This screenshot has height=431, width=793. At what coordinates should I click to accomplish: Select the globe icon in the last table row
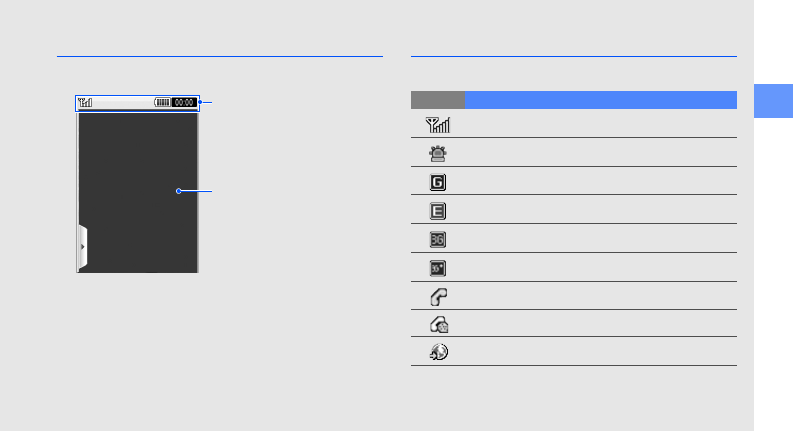pyautogui.click(x=438, y=352)
